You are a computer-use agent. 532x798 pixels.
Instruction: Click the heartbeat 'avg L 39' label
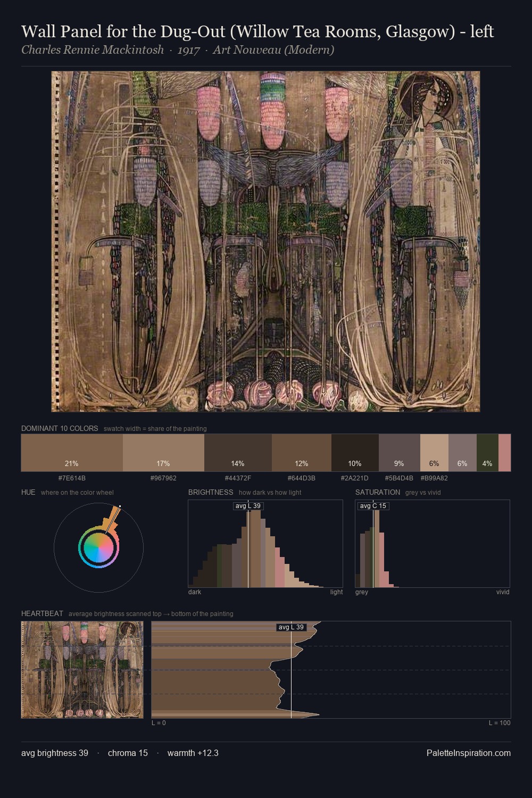coord(292,627)
